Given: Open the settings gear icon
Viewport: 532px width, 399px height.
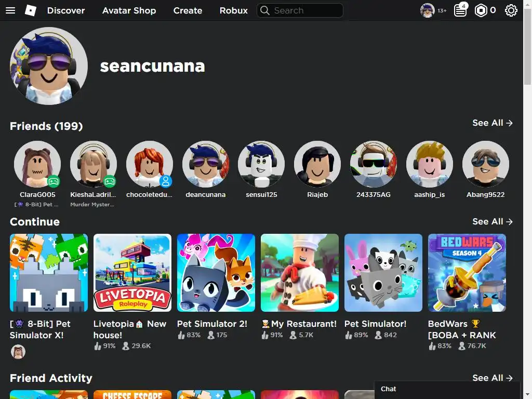Looking at the screenshot, I should point(511,10).
